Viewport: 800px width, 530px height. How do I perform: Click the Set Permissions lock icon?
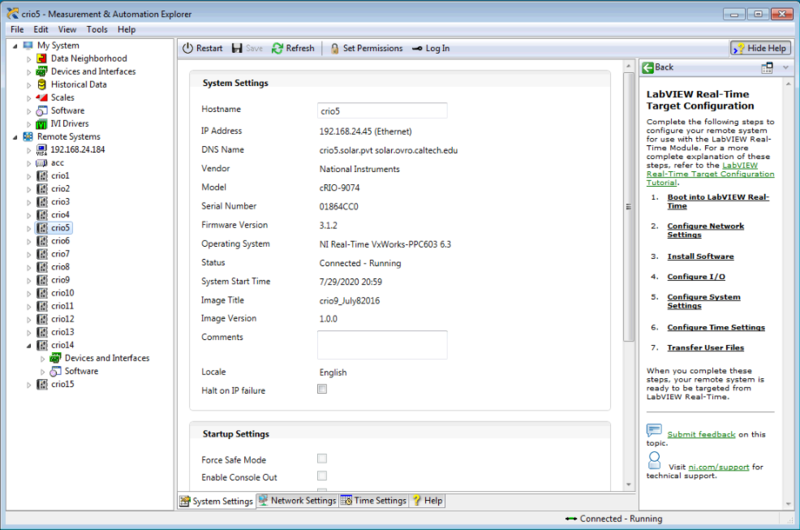tap(335, 48)
